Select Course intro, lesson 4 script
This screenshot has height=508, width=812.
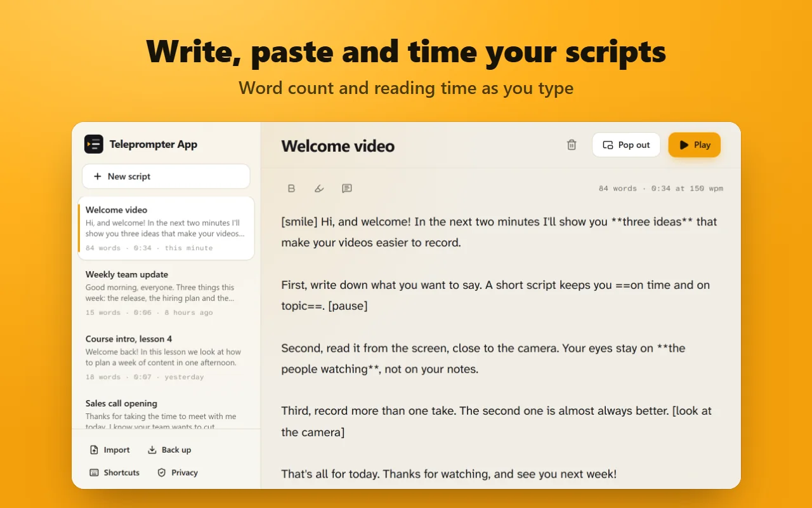click(x=166, y=357)
